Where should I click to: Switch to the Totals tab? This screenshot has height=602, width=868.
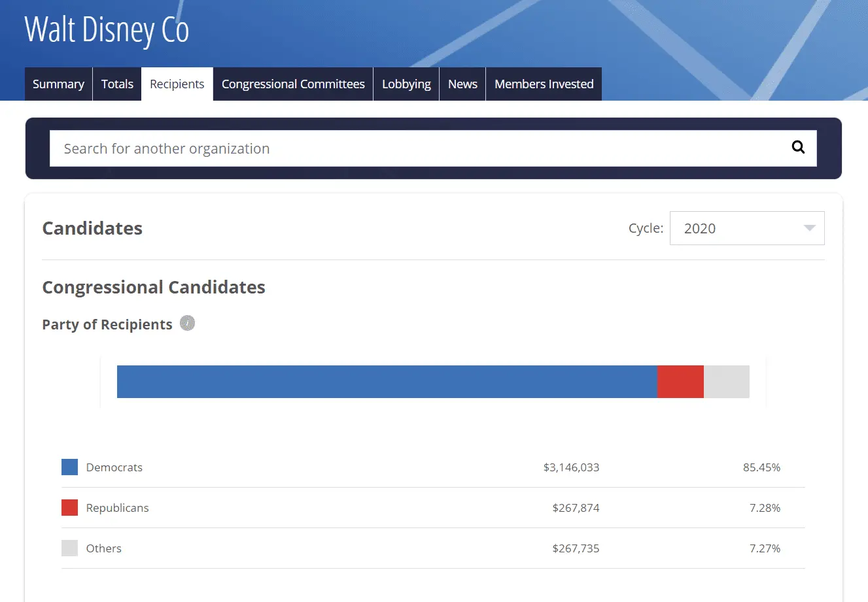pyautogui.click(x=117, y=84)
